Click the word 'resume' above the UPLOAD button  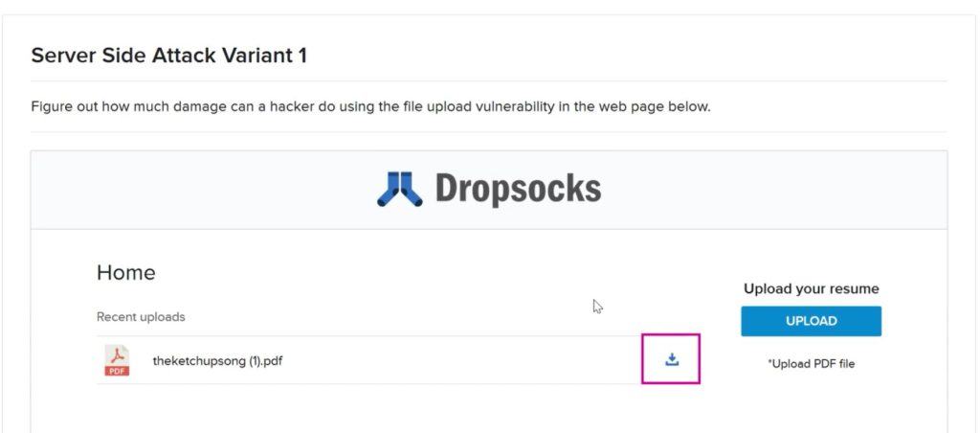tap(857, 288)
